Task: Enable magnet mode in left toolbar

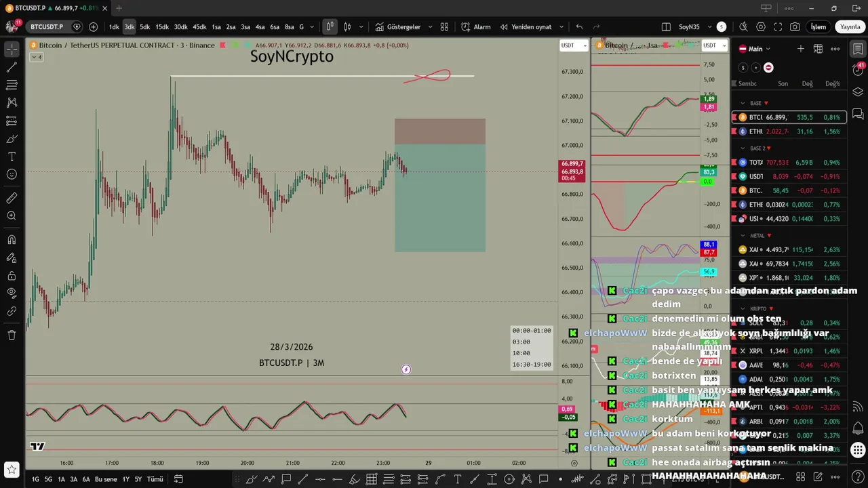Action: 12,240
